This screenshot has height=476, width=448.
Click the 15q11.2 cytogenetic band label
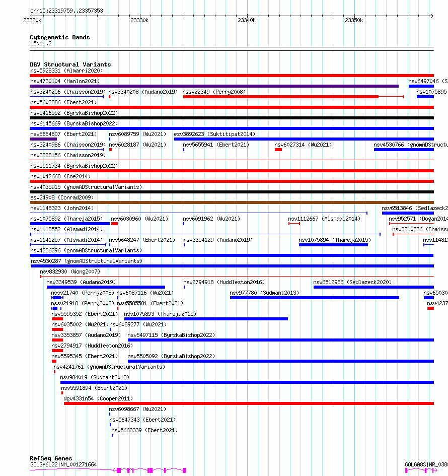click(x=41, y=44)
